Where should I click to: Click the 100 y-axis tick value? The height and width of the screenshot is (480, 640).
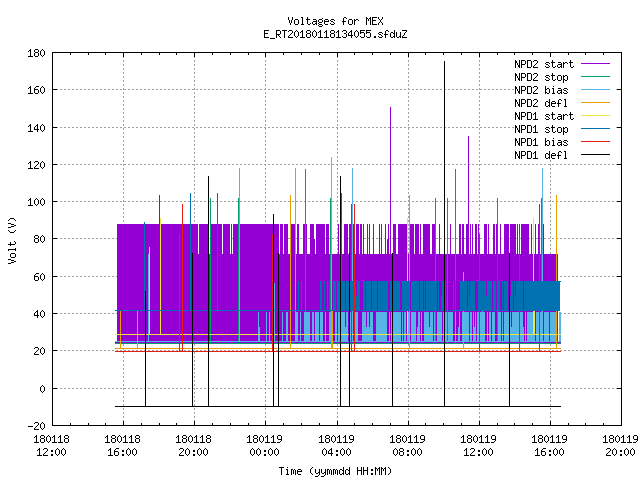coord(36,202)
